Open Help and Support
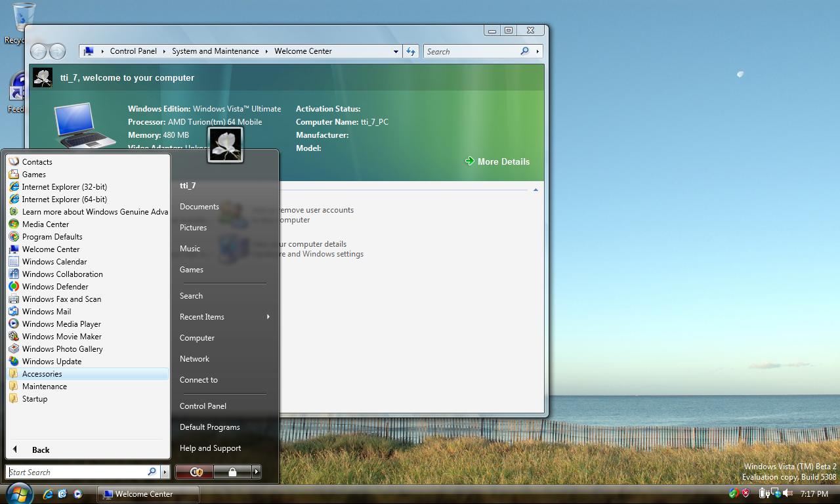The width and height of the screenshot is (840, 504). (x=210, y=448)
